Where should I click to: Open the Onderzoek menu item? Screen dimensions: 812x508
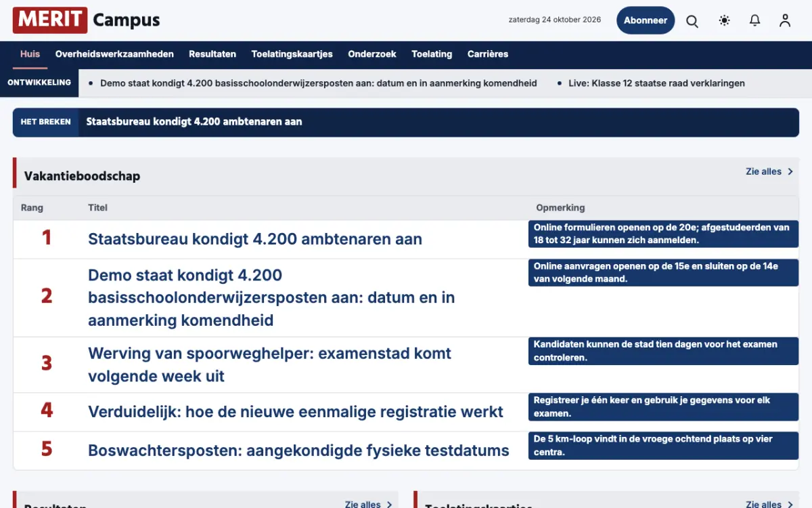point(372,54)
